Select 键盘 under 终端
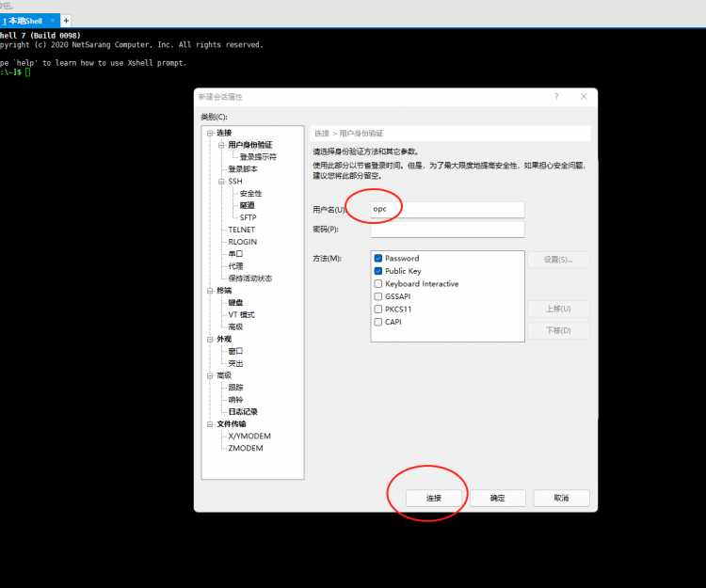This screenshot has height=588, width=706. point(235,303)
